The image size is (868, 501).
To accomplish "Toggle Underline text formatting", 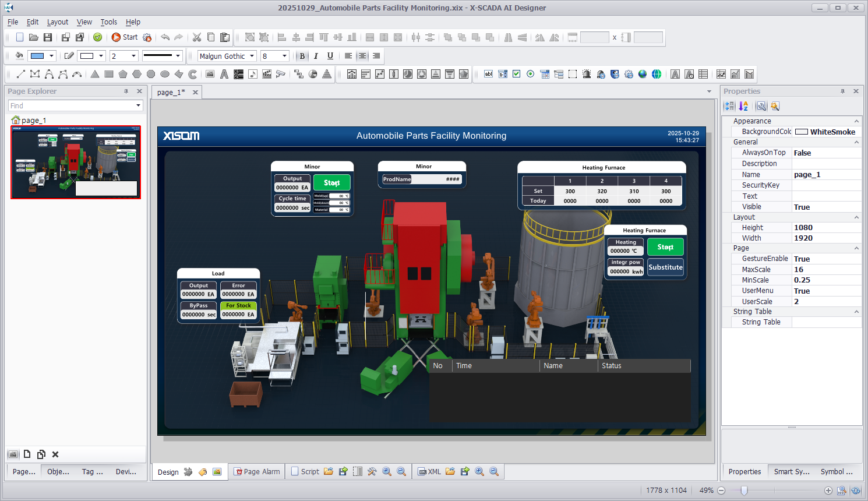I will tap(330, 56).
